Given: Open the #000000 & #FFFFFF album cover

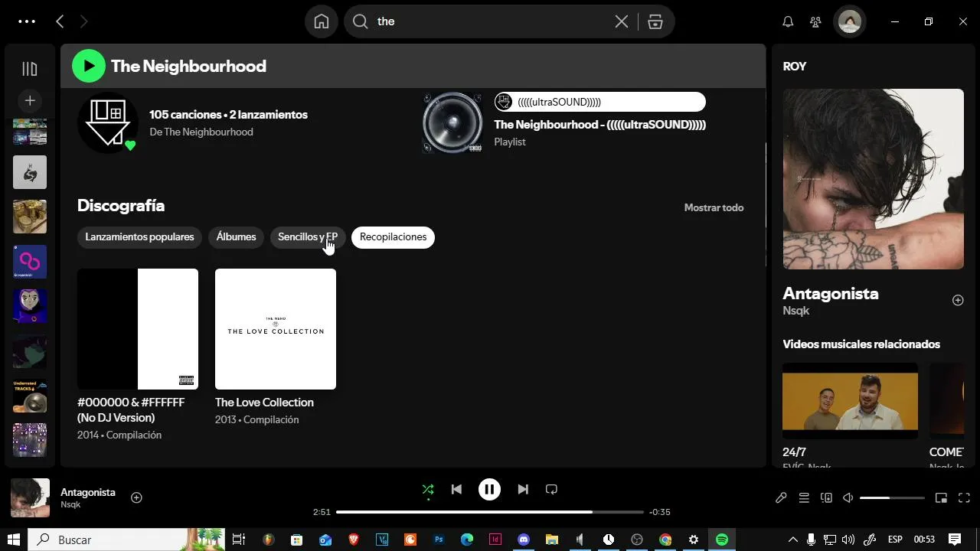Looking at the screenshot, I should [x=138, y=329].
